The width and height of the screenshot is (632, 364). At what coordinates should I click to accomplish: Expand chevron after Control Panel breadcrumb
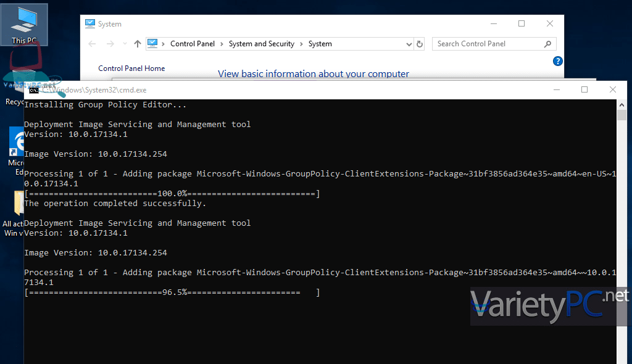[x=222, y=44]
